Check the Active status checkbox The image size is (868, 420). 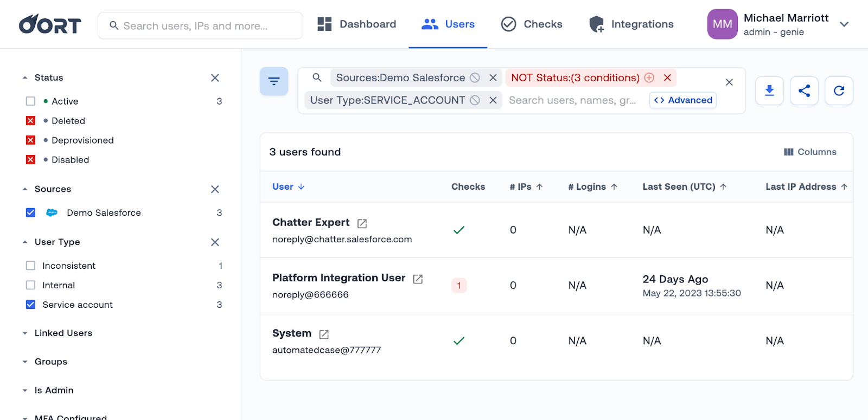tap(31, 101)
